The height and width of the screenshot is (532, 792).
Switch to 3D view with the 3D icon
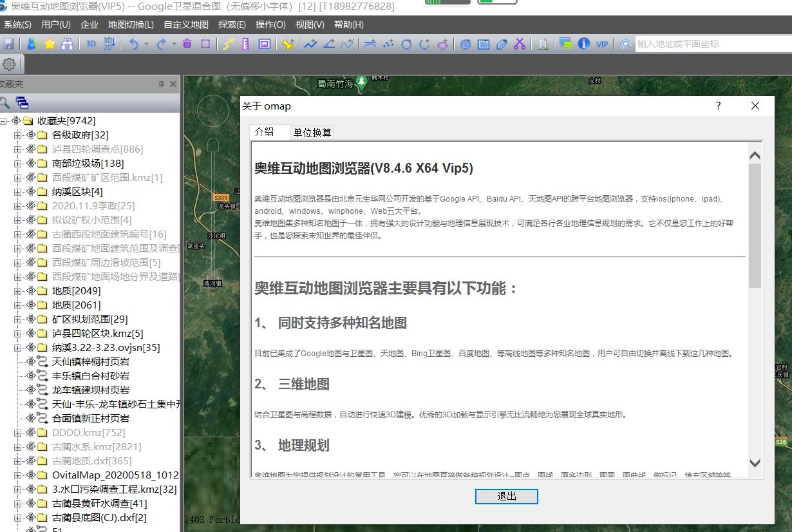91,44
